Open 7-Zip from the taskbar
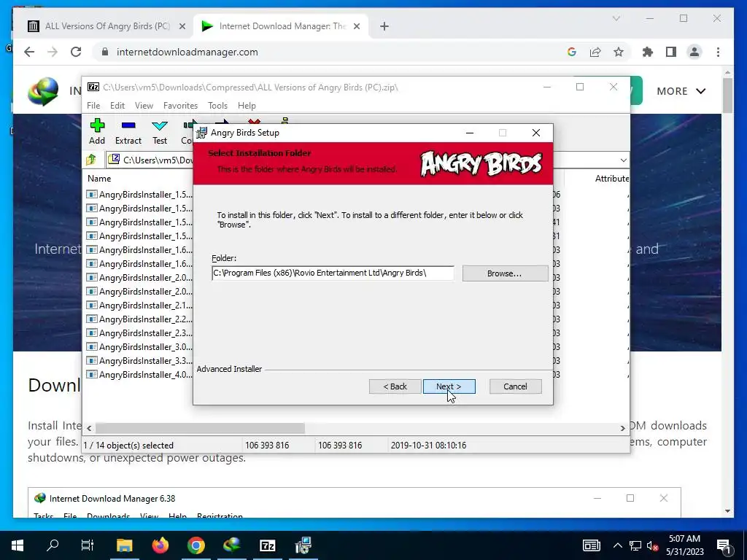This screenshot has height=560, width=747. click(x=267, y=545)
